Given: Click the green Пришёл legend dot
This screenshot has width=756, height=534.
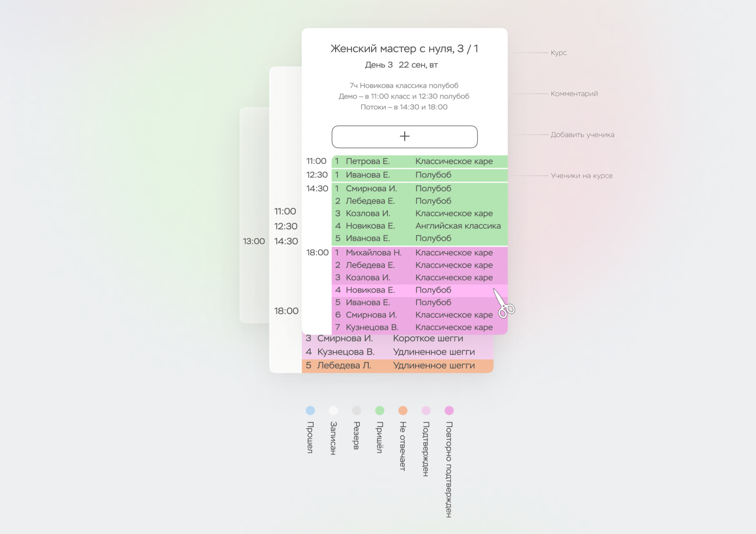Looking at the screenshot, I should pyautogui.click(x=380, y=411).
